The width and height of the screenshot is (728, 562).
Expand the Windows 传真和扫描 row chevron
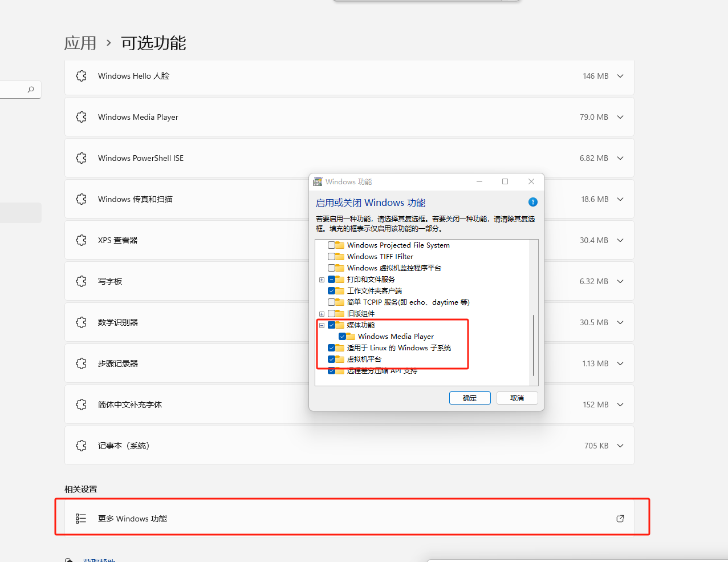[620, 199]
